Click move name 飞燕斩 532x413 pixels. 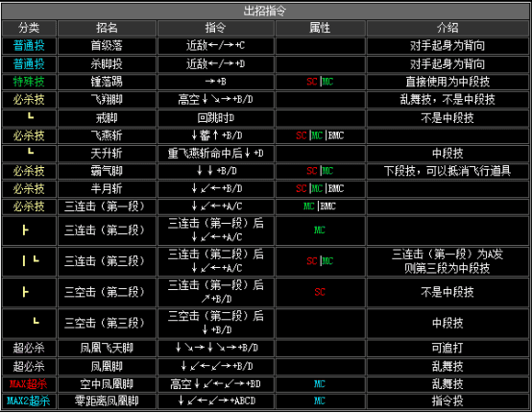[107, 135]
